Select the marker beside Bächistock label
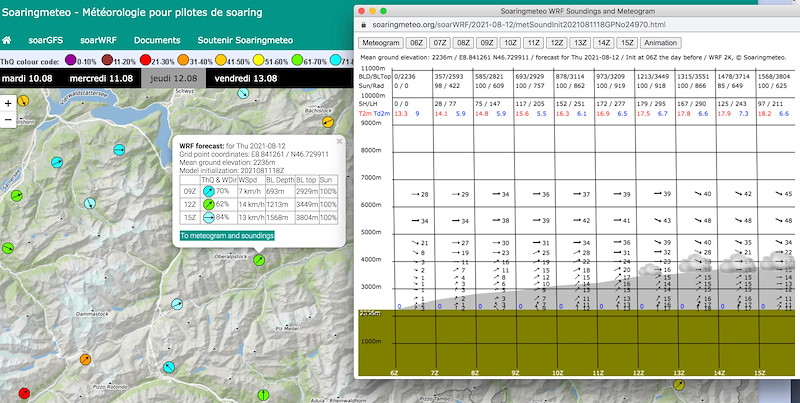 pos(328,122)
